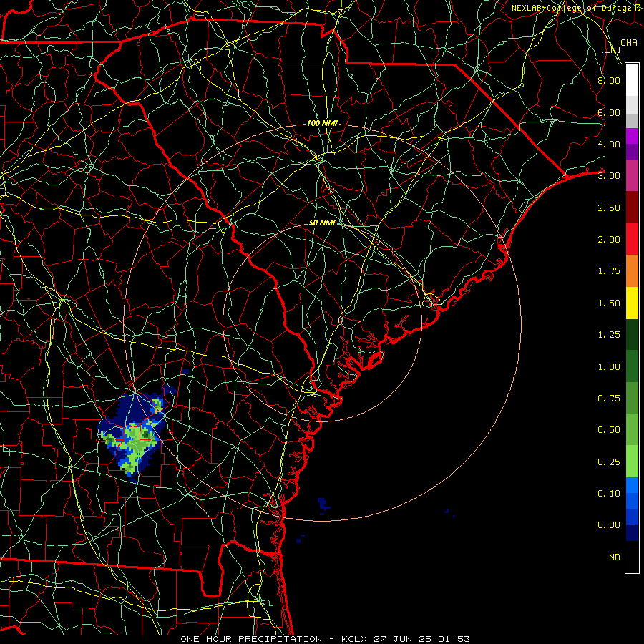
Task: Click the '50 NMI' range ring label
Action: 323,223
